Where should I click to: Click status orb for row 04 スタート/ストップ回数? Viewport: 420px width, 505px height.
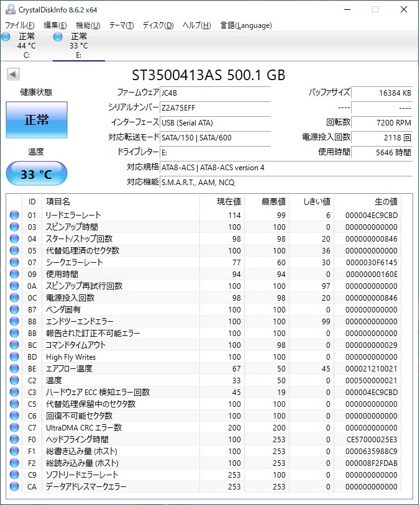(14, 239)
